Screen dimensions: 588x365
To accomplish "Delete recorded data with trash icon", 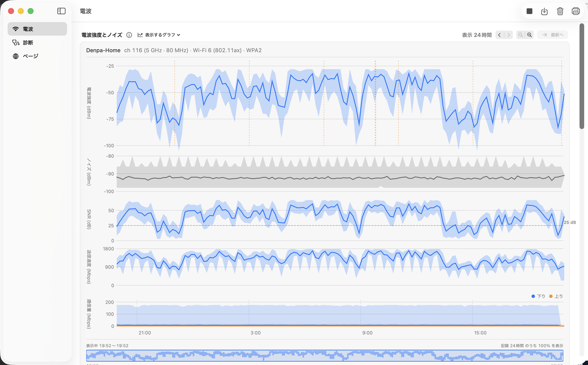I will [x=560, y=11].
